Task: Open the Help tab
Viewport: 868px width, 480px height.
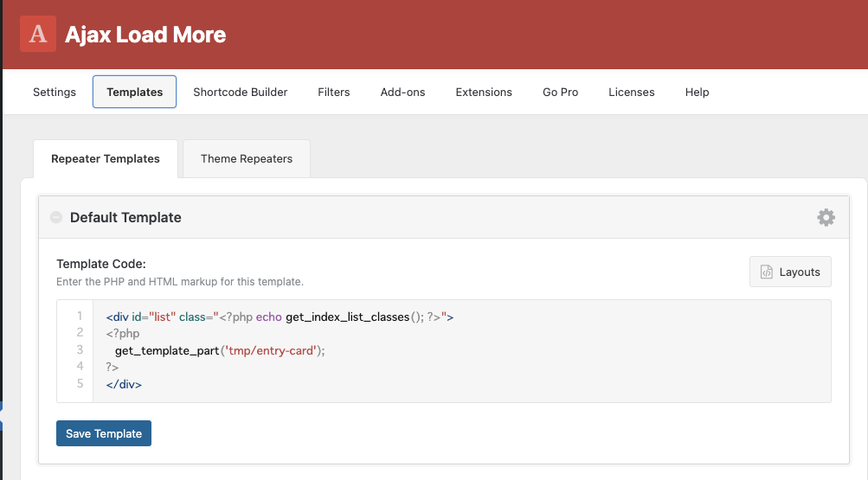Action: [697, 92]
